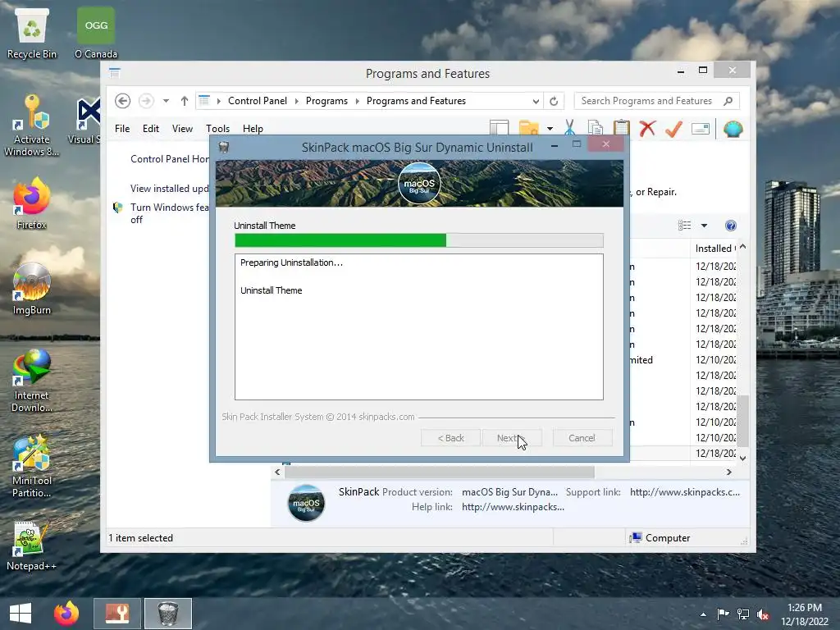Viewport: 840px width, 630px height.
Task: Click the Next button in uninstaller
Action: click(512, 438)
